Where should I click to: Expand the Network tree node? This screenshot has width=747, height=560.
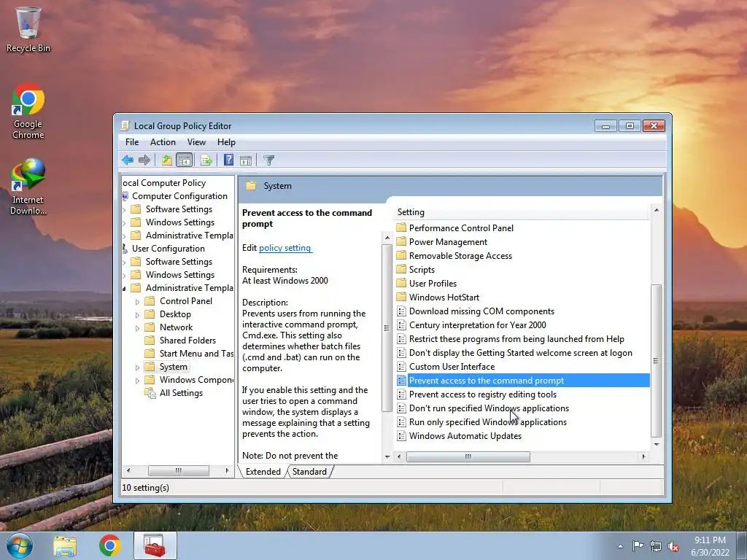pyautogui.click(x=137, y=328)
